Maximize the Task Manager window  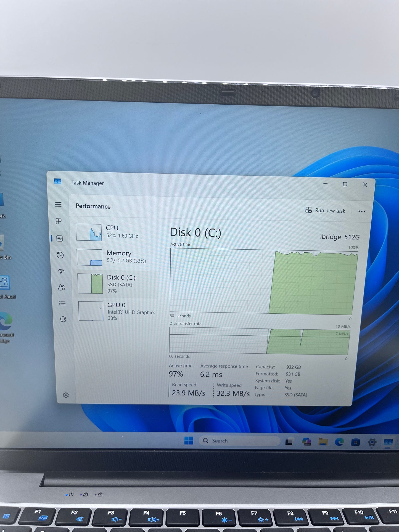pyautogui.click(x=345, y=184)
